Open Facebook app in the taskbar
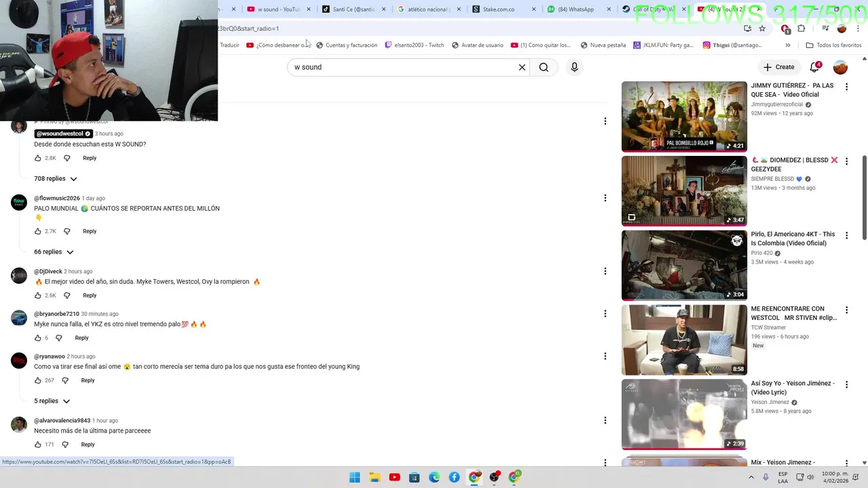Screen dimensions: 868x488 click(x=454, y=477)
